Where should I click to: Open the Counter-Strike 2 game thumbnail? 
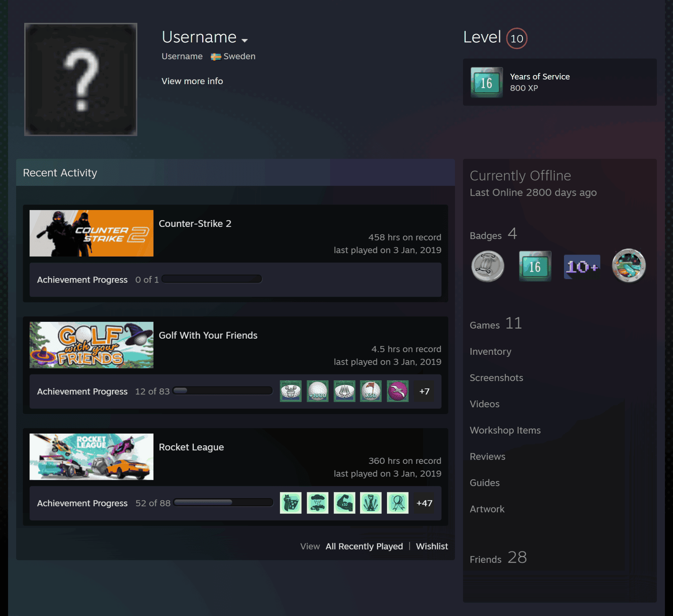pyautogui.click(x=91, y=233)
